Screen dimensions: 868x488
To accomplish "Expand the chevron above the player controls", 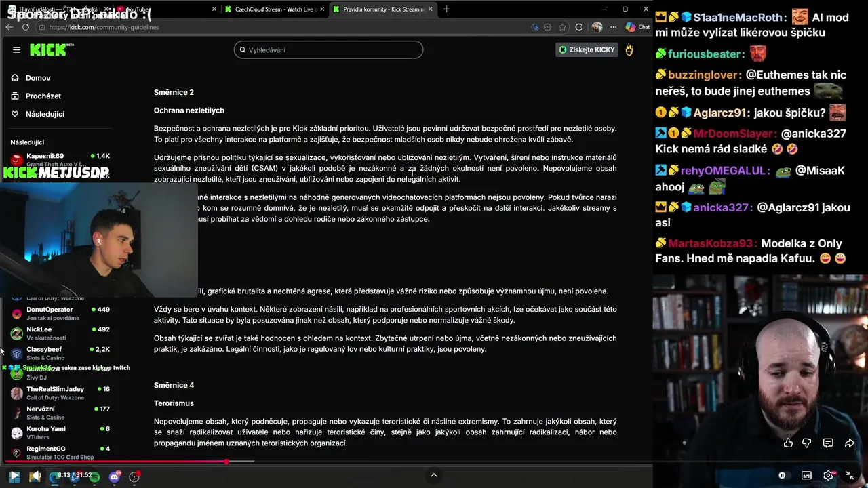I will 434,475.
